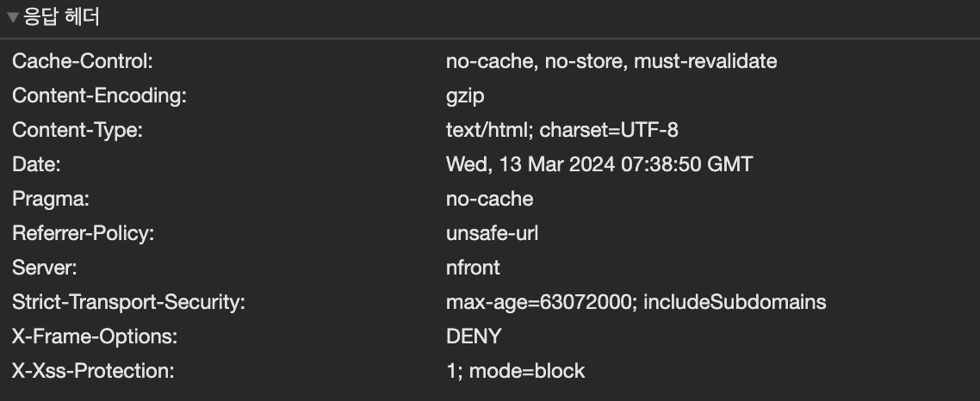Select the Cache-Control header name
Viewport: 980px width, 401px height.
[83, 62]
